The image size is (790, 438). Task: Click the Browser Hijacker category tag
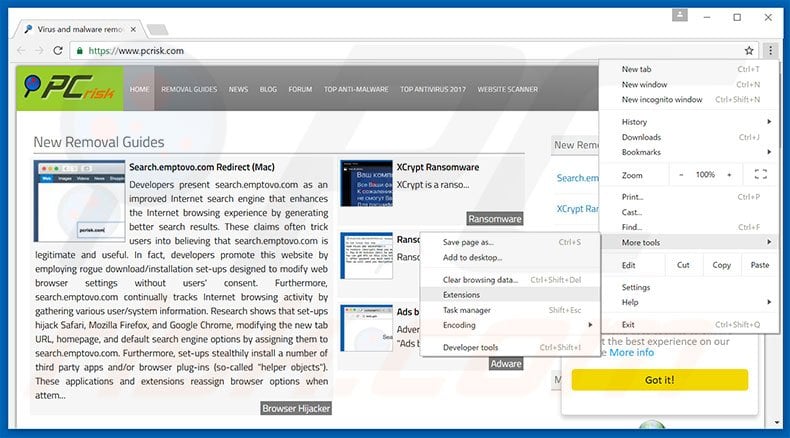[296, 408]
